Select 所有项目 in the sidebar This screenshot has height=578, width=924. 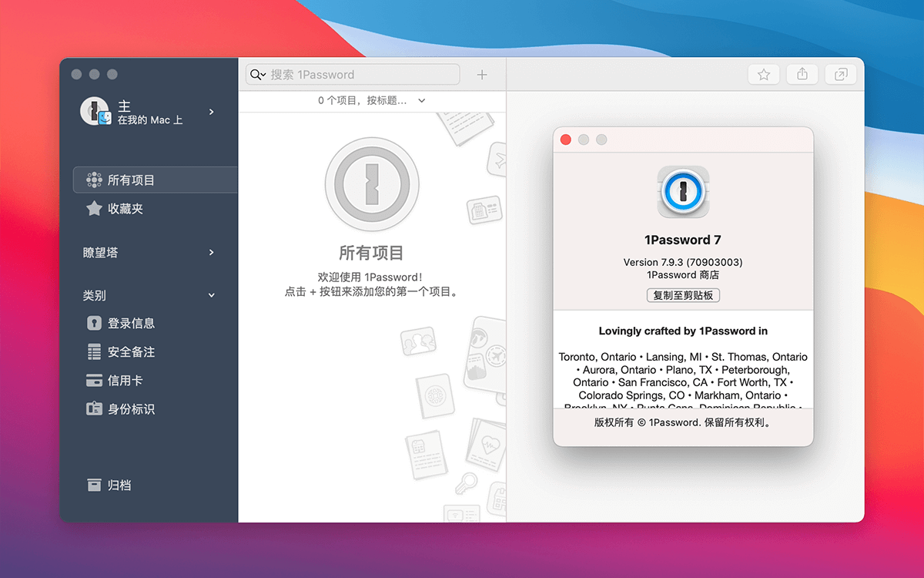point(156,180)
